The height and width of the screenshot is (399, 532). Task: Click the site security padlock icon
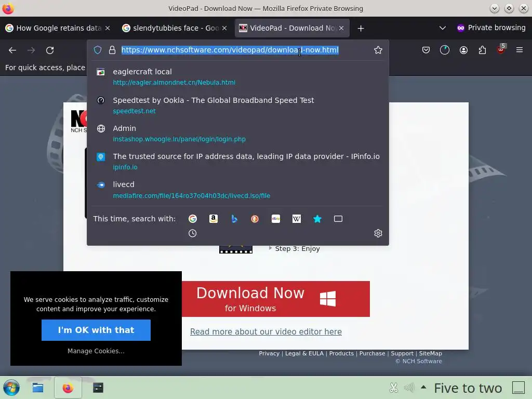coord(112,50)
